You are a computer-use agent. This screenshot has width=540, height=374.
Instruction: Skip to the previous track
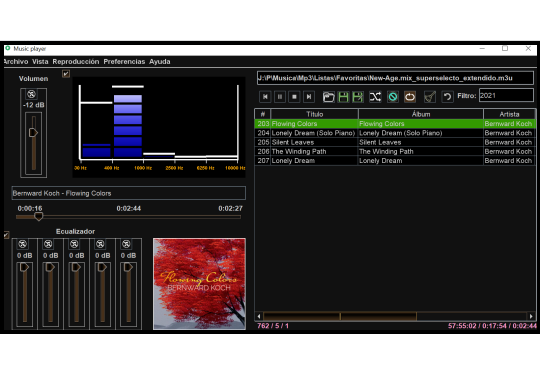[265, 97]
